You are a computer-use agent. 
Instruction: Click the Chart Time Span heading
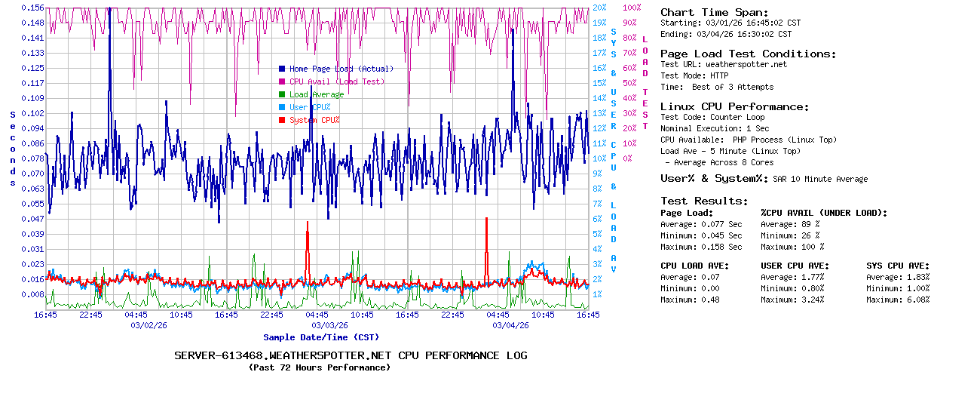[714, 12]
